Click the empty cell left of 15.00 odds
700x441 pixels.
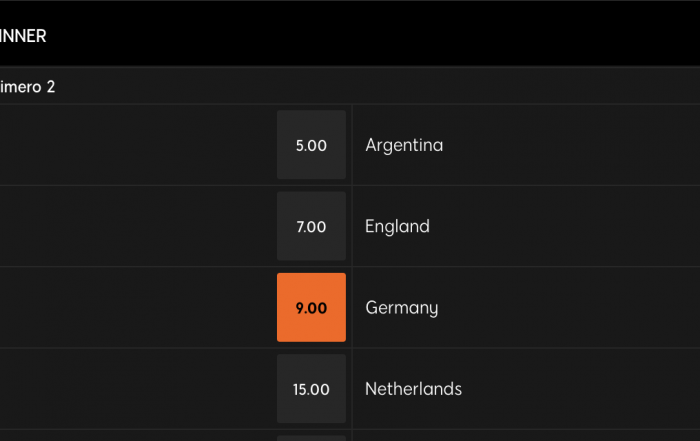point(136,389)
